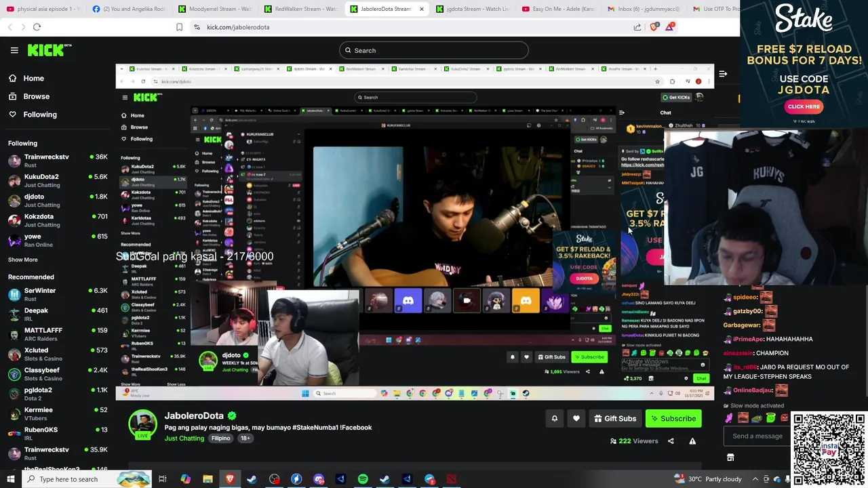Select the Filipino language tag
Screen dimensions: 868x488
point(220,439)
